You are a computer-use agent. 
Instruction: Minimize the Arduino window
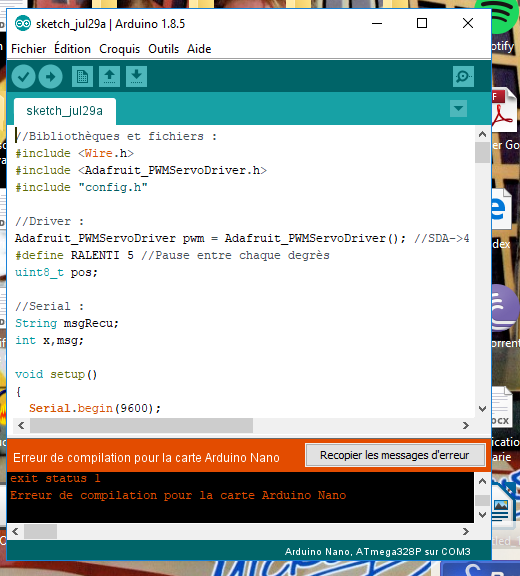point(377,24)
